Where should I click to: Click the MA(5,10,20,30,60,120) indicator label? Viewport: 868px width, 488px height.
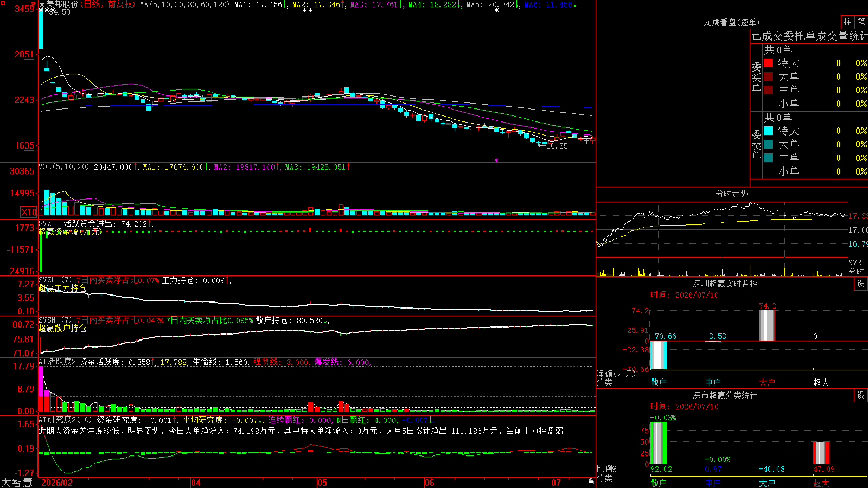185,4
